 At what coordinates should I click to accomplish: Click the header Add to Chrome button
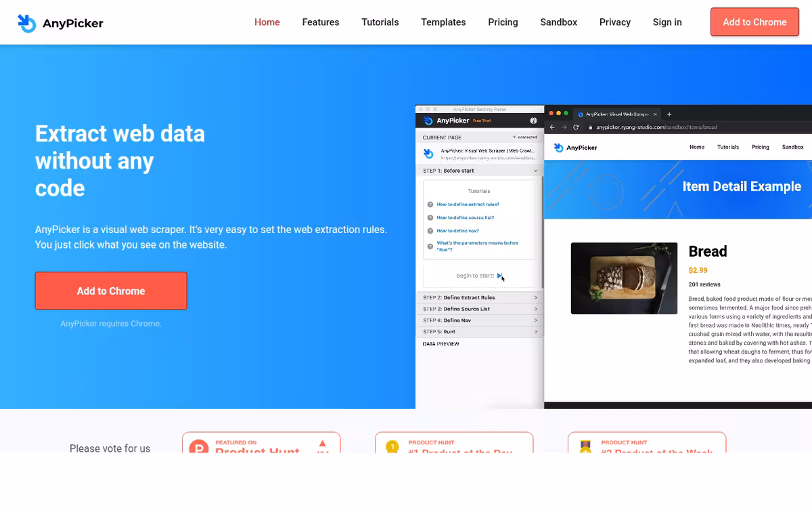tap(754, 22)
